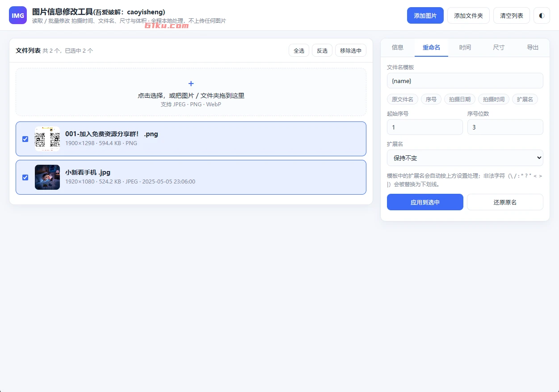The width and height of the screenshot is (559, 392).
Task: Insert the 序号 template tag
Action: (x=431, y=99)
